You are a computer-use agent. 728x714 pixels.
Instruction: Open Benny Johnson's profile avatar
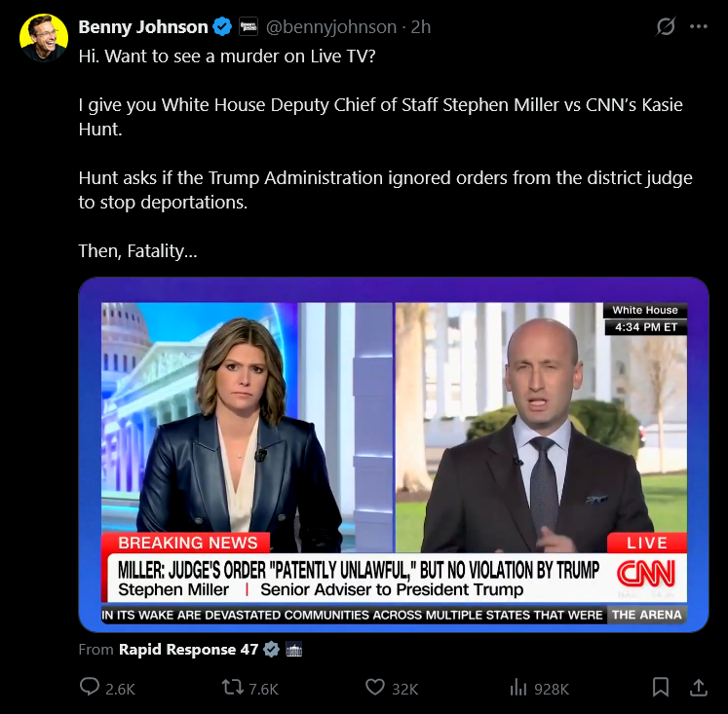click(44, 38)
